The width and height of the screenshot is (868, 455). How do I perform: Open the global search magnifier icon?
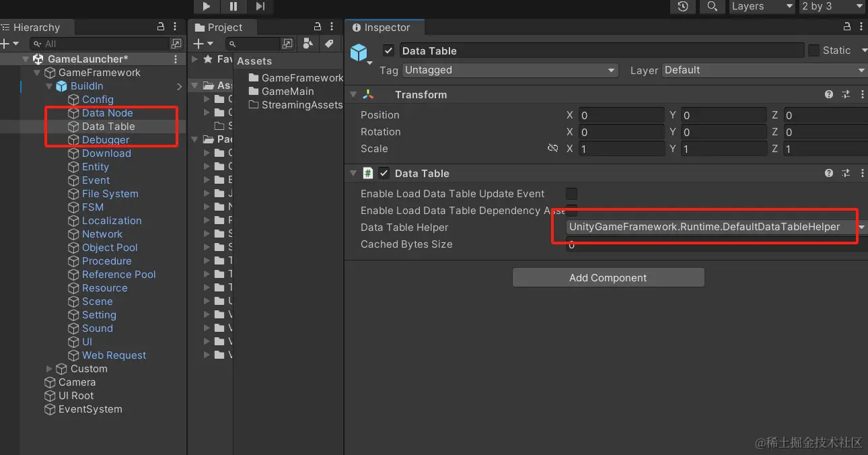[x=711, y=6]
